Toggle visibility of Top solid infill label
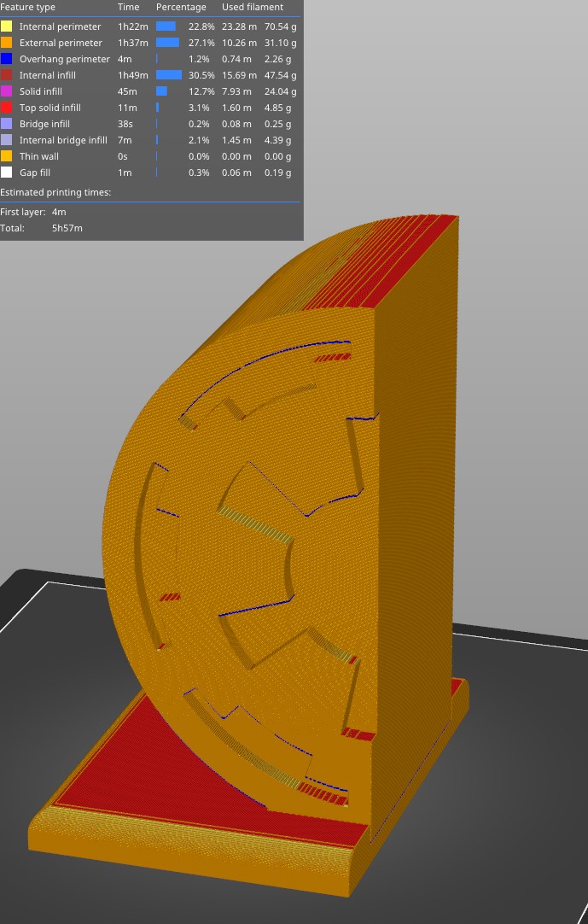The height and width of the screenshot is (924, 588). 50,108
